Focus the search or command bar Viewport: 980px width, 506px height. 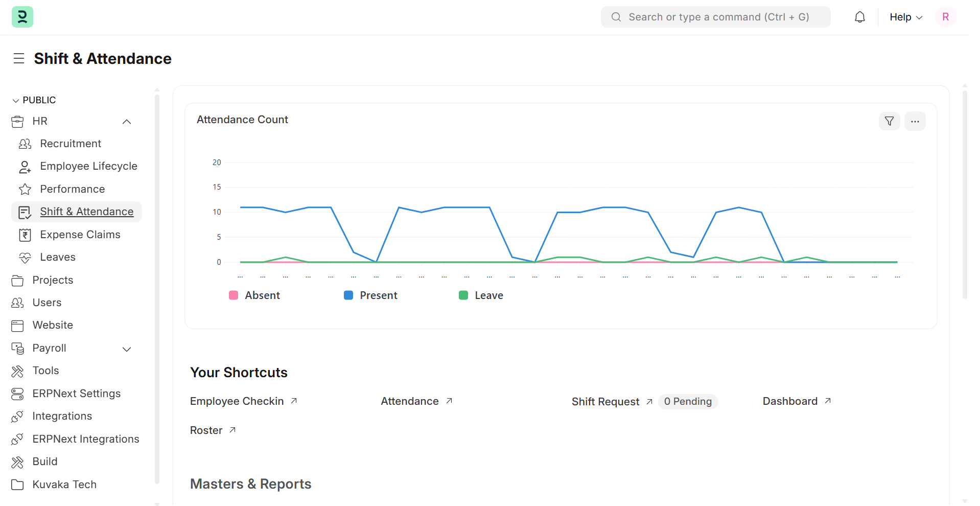click(715, 17)
